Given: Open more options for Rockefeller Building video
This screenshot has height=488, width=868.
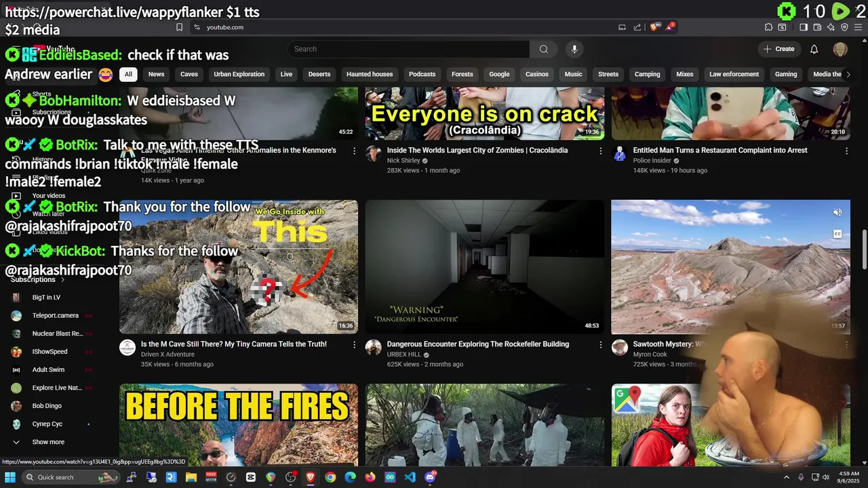Looking at the screenshot, I should coord(600,345).
